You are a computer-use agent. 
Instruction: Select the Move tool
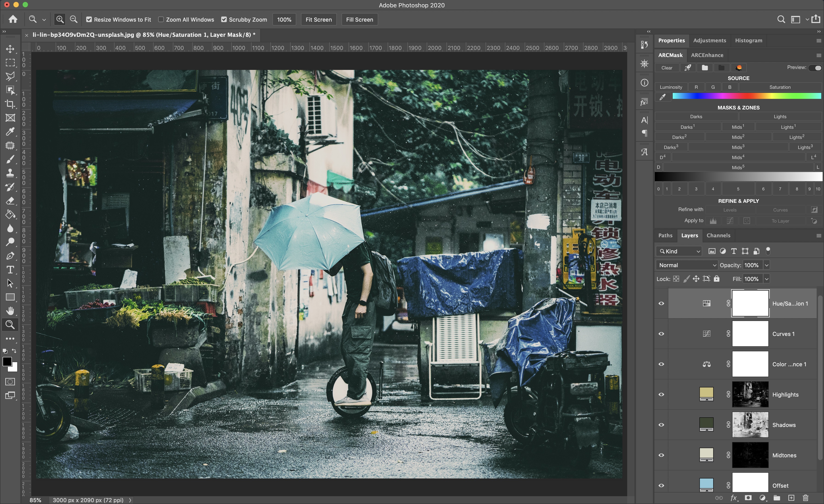click(x=10, y=49)
